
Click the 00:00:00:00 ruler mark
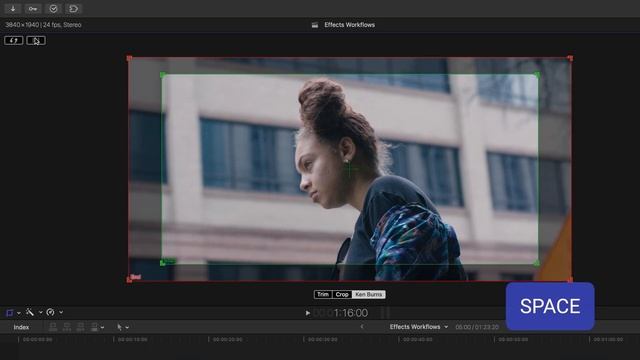[x=37, y=339]
